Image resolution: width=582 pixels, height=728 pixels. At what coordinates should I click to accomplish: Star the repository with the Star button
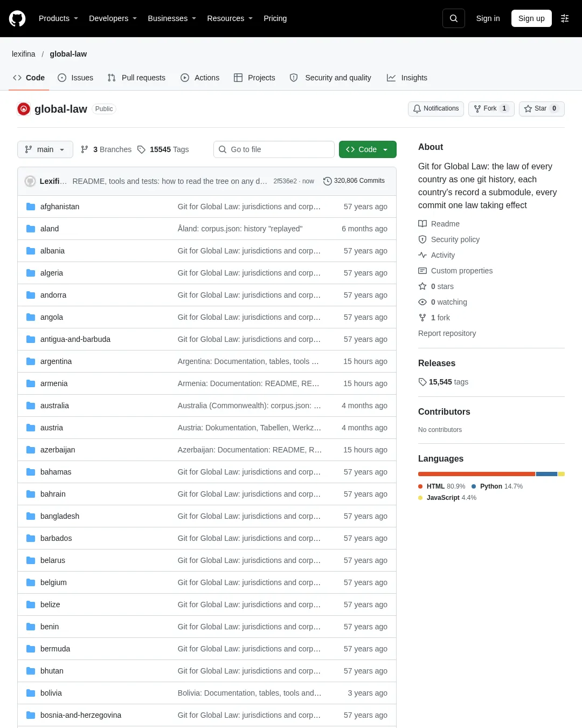tap(542, 108)
